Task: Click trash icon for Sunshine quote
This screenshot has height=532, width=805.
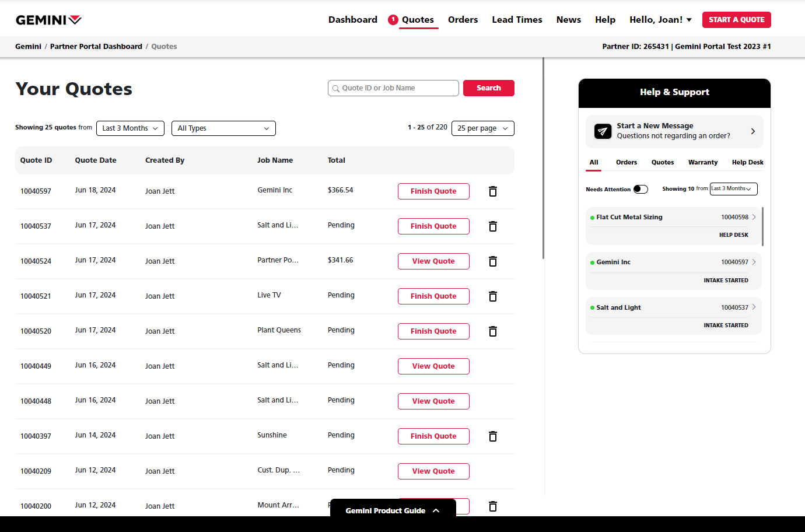Action: 492,436
